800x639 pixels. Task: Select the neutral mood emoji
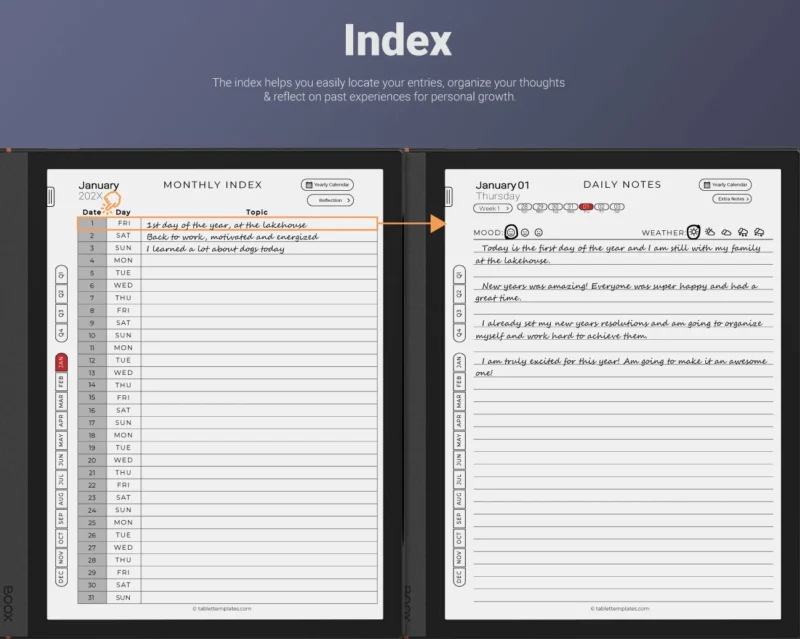[x=525, y=232]
